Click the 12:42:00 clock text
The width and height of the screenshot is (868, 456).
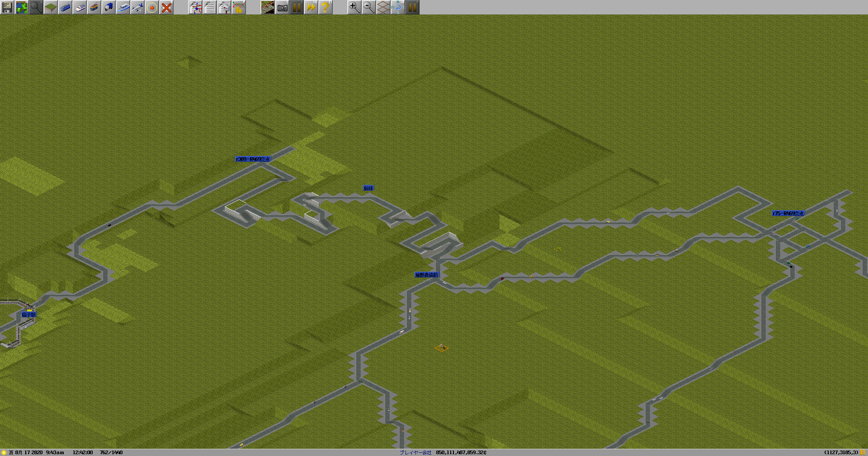pyautogui.click(x=83, y=452)
